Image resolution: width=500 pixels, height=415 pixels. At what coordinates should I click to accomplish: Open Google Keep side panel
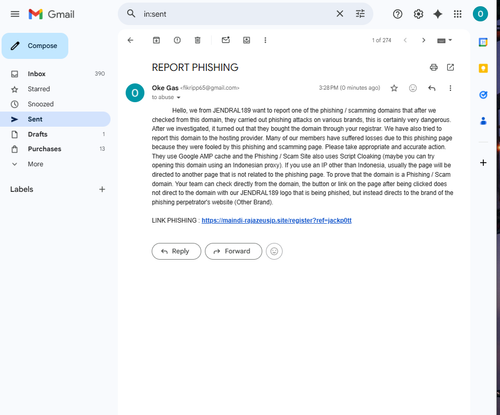coord(483,68)
